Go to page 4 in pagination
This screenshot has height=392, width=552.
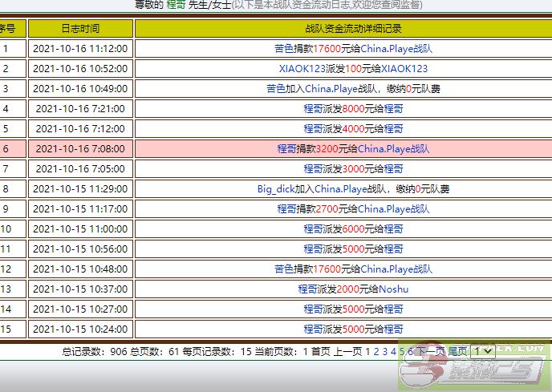(x=393, y=351)
